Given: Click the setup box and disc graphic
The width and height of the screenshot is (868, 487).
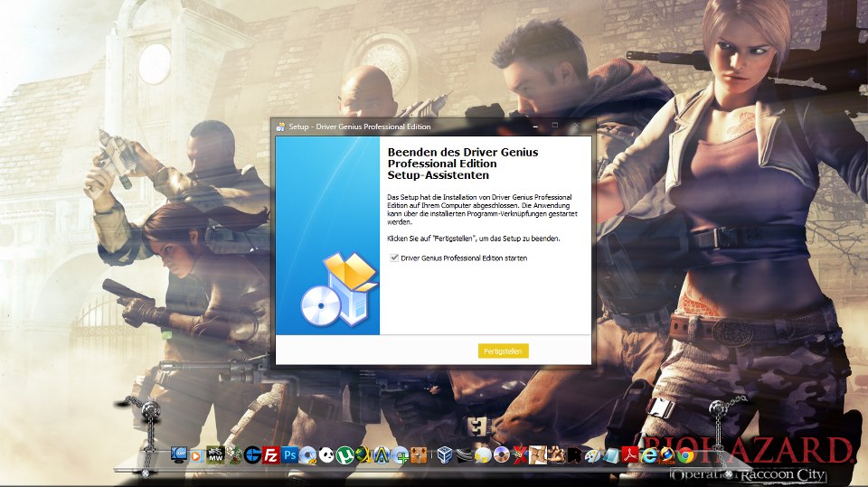Looking at the screenshot, I should point(339,288).
